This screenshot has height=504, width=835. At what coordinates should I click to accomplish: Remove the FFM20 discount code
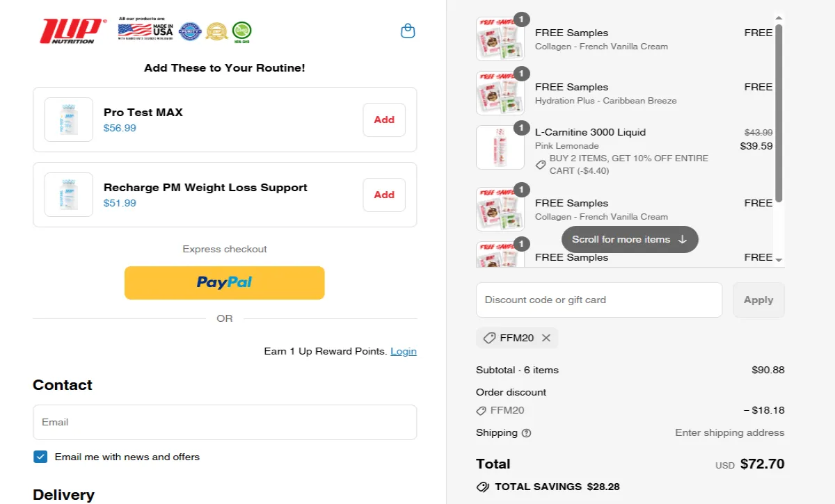click(x=547, y=338)
